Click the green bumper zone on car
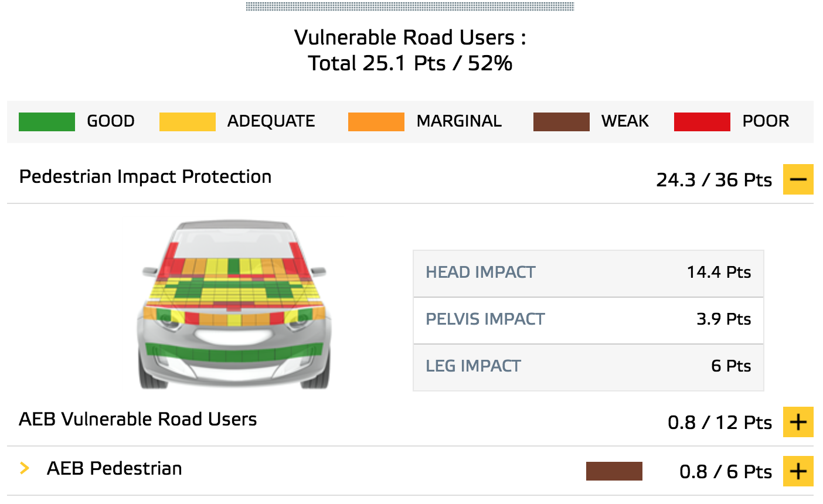This screenshot has width=823, height=504. (x=234, y=354)
